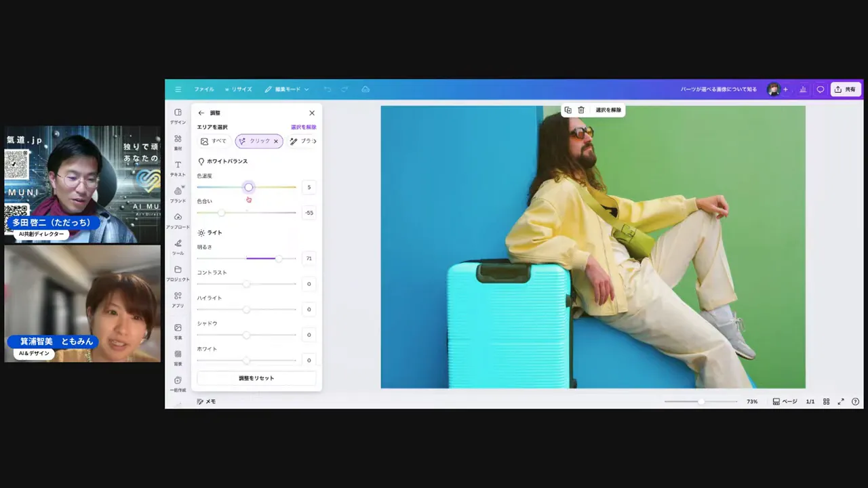Adjust the 色合い slider
This screenshot has height=488, width=868.
221,213
